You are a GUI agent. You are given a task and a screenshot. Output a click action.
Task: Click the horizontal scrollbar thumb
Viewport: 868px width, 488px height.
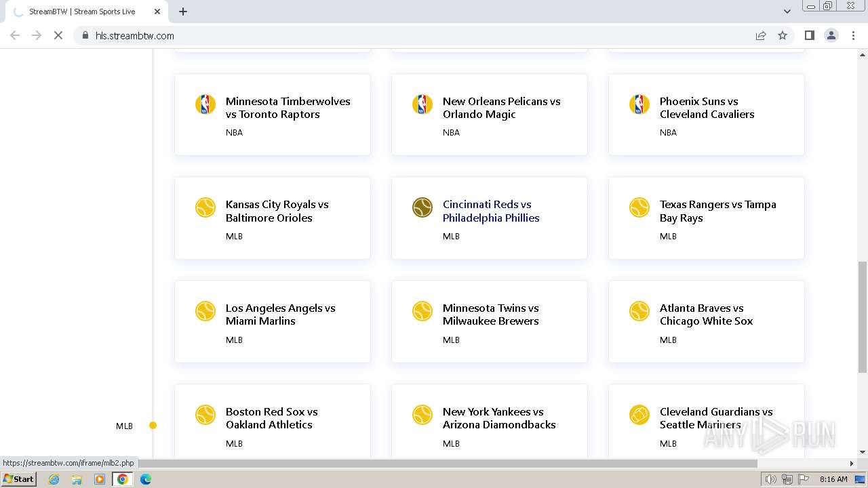coord(448,464)
